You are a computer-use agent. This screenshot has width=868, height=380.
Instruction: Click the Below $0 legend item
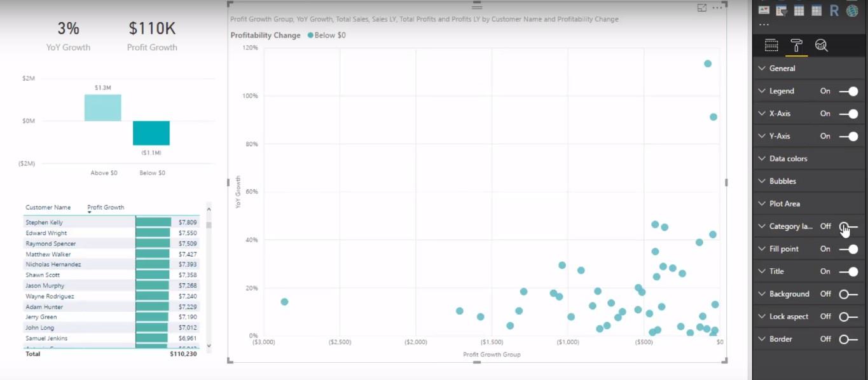coord(327,36)
